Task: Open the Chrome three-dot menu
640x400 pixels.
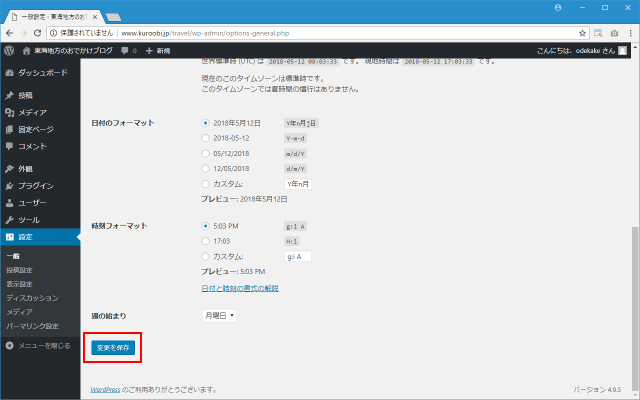Action: tap(631, 33)
